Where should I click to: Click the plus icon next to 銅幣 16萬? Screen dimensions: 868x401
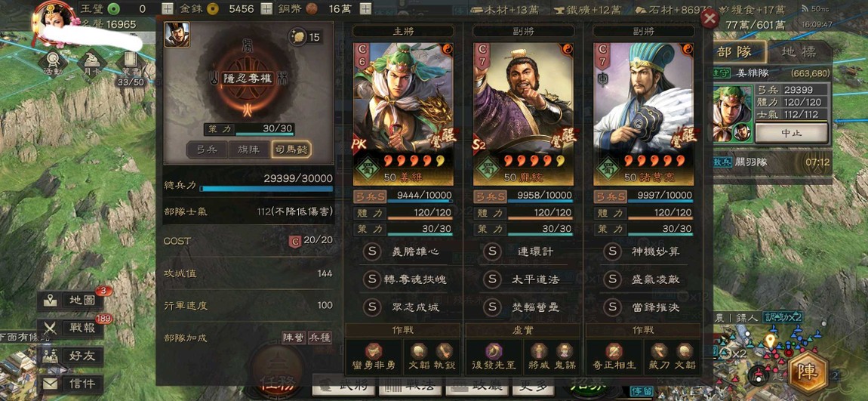point(365,9)
